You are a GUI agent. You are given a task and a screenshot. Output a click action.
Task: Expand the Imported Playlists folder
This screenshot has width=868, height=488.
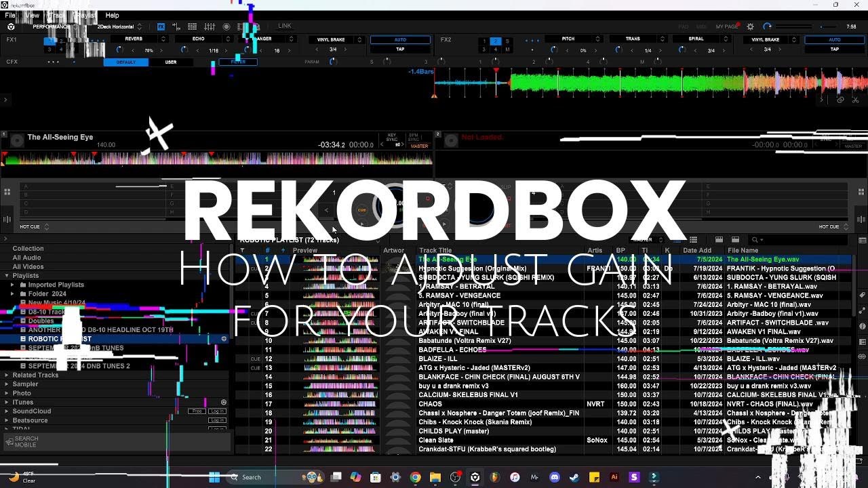click(x=12, y=285)
